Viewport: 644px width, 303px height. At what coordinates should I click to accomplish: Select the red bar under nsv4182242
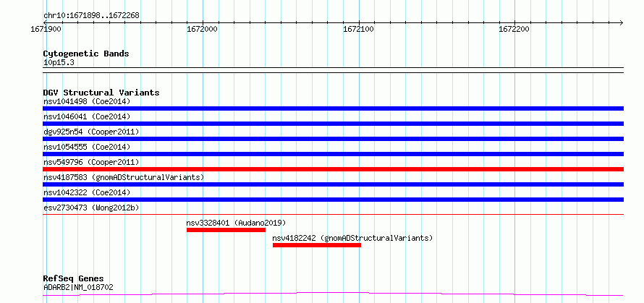317,245
